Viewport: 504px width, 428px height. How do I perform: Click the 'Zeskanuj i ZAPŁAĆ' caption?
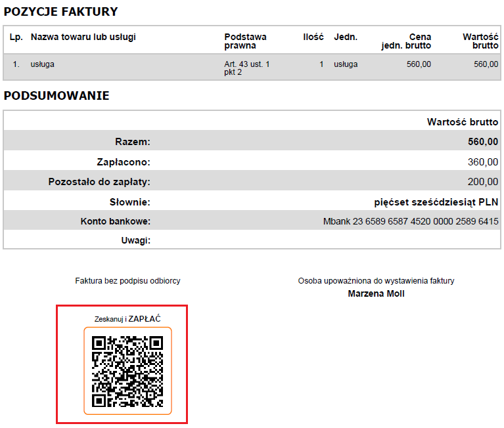[x=127, y=319]
